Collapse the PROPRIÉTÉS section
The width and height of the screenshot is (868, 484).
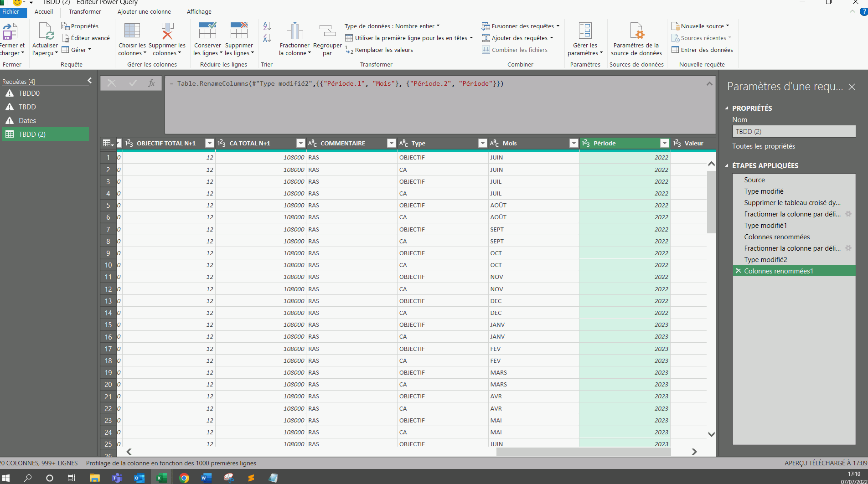[727, 108]
